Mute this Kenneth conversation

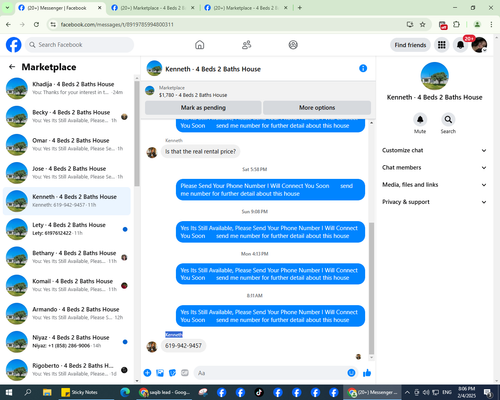tap(420, 119)
